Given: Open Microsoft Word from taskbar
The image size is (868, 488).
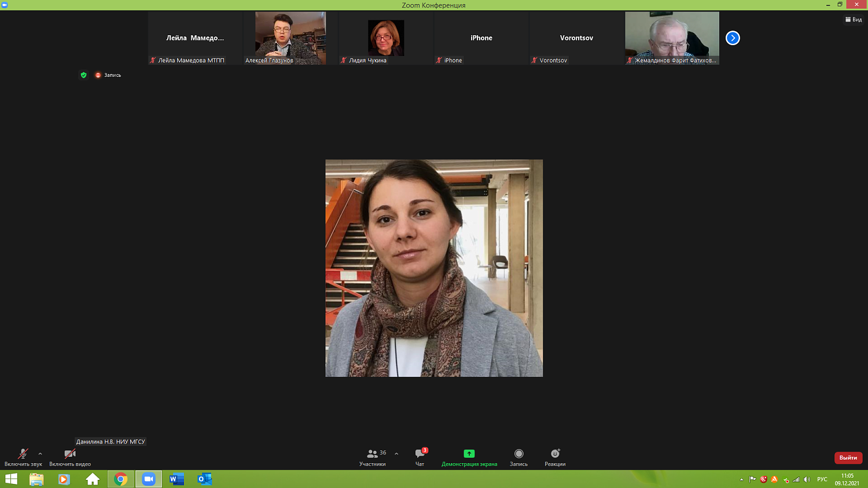Looking at the screenshot, I should point(176,479).
